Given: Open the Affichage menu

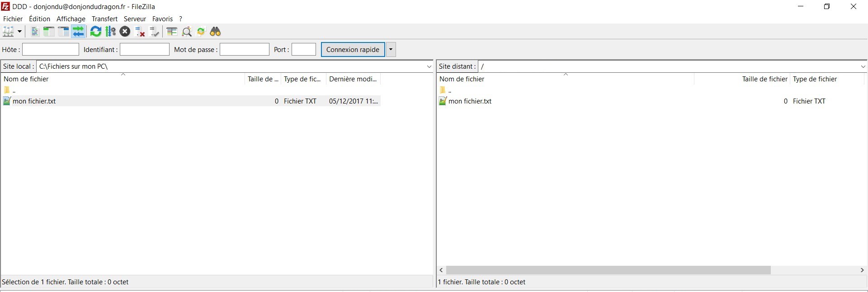Looking at the screenshot, I should [71, 19].
